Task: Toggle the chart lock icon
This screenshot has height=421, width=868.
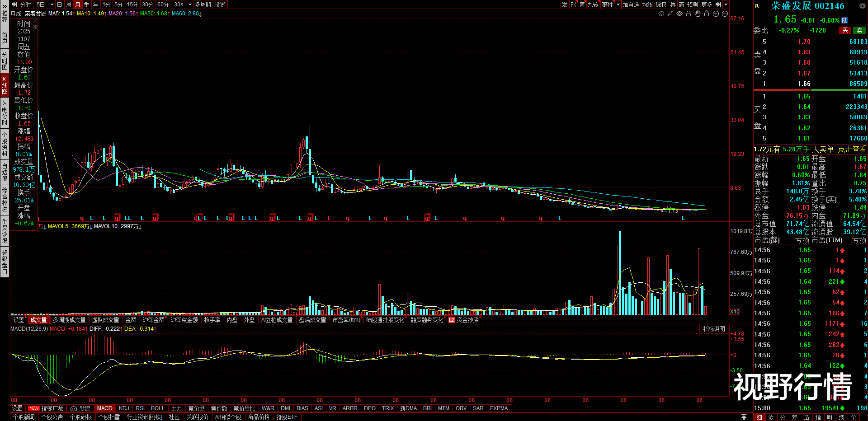Action: [707, 14]
